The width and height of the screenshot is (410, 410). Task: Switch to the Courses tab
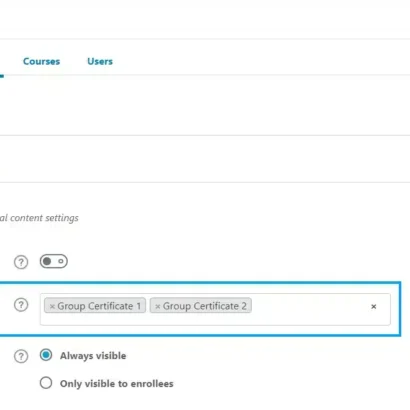point(42,61)
